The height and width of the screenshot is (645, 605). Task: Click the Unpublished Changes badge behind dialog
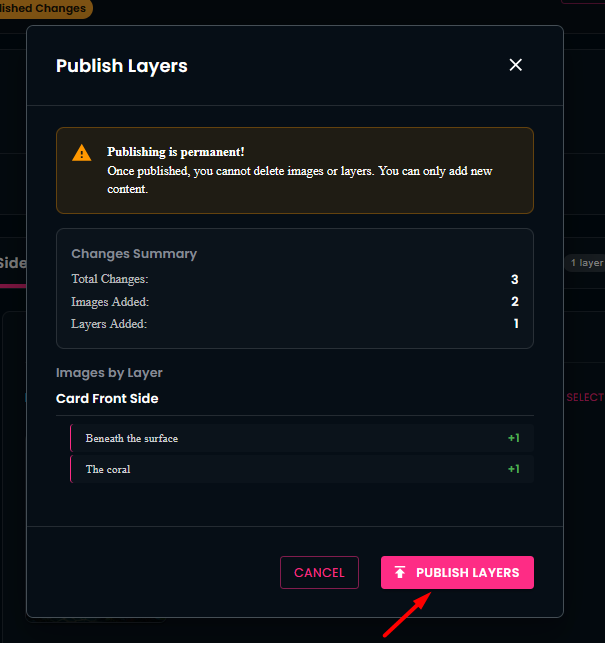[45, 9]
